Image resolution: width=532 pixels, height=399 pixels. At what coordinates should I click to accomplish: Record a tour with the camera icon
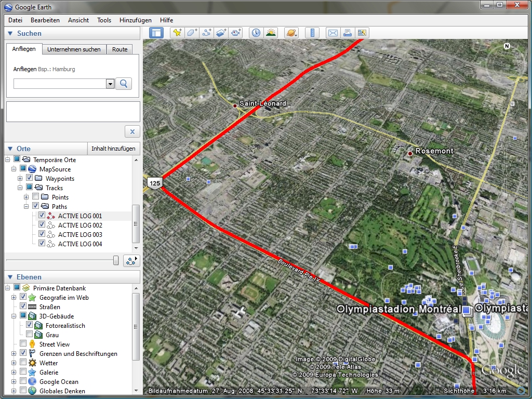(x=235, y=33)
